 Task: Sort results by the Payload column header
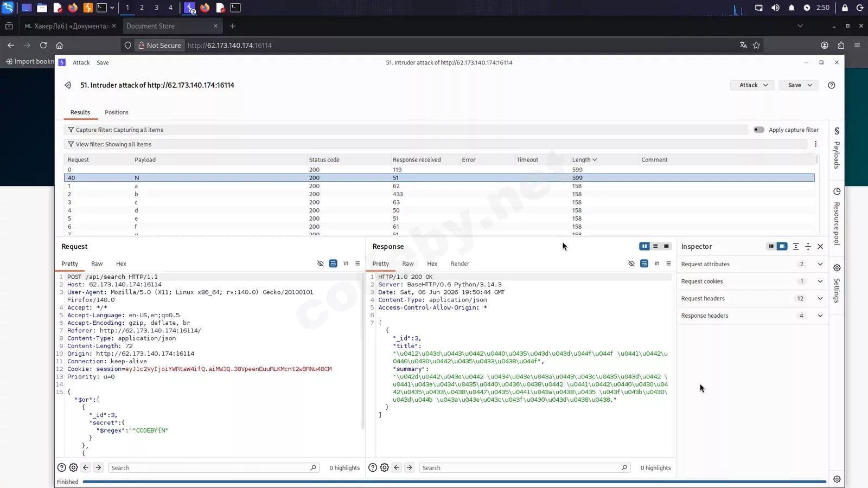click(x=145, y=160)
